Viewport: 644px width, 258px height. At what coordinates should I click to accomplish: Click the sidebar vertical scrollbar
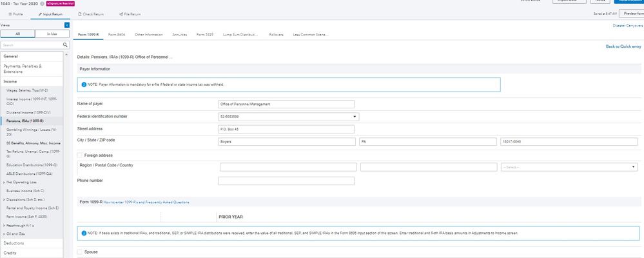[x=65, y=154]
